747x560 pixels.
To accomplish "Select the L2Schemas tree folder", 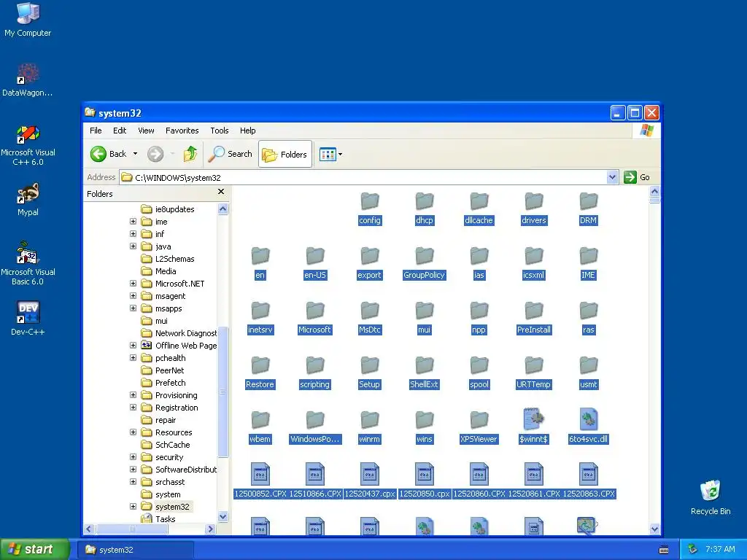I will (168, 259).
